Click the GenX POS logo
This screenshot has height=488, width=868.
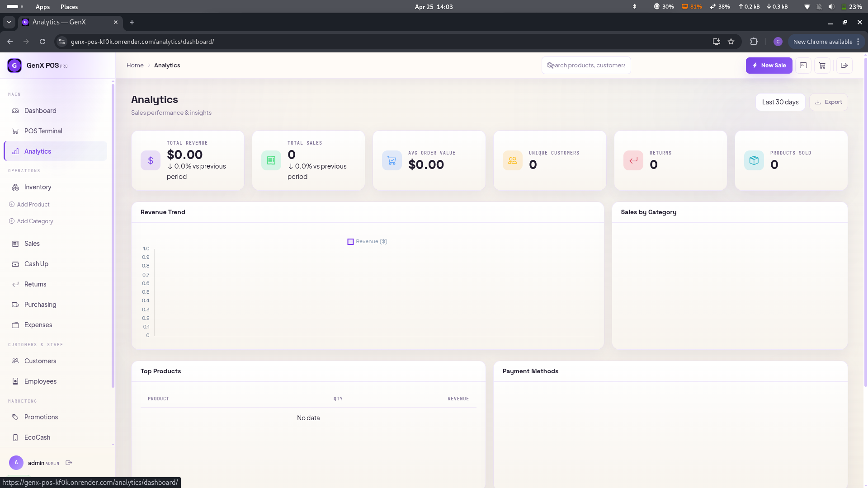point(14,66)
